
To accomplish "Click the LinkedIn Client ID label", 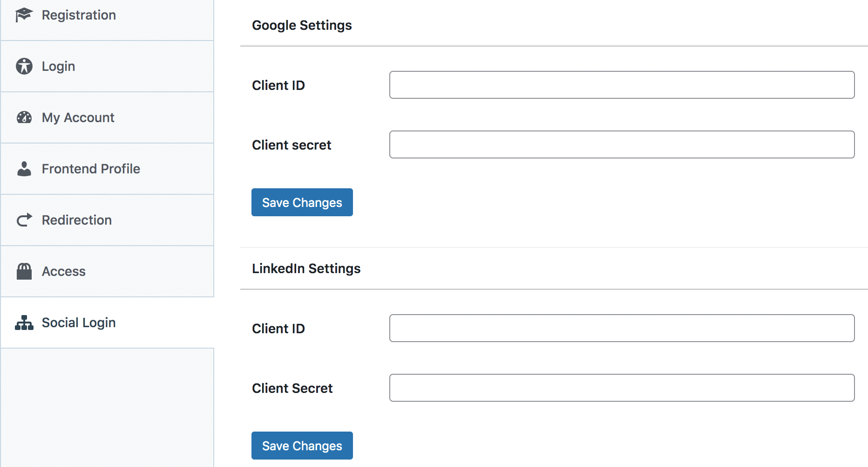I will click(x=278, y=329).
